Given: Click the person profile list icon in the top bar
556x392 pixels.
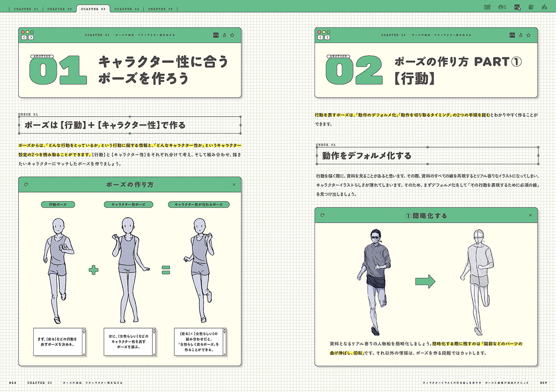Looking at the screenshot, I should [502, 7].
